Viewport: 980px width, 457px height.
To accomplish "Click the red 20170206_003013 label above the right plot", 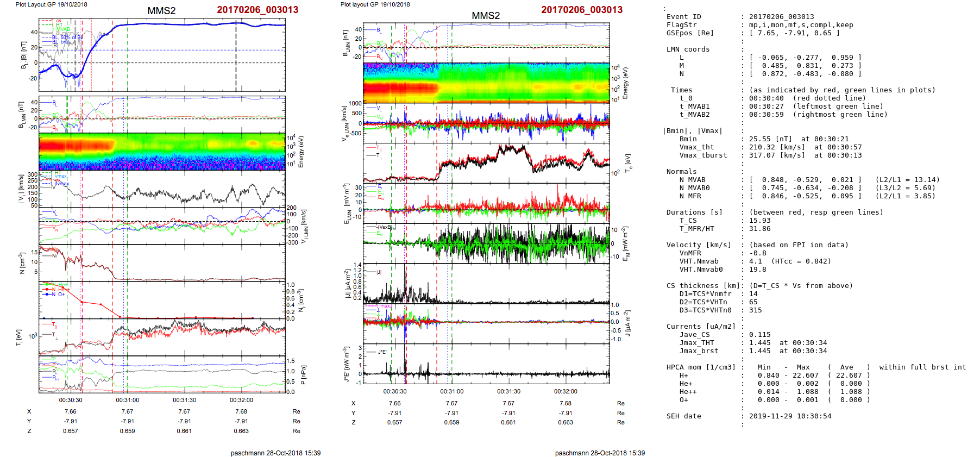I will point(582,10).
